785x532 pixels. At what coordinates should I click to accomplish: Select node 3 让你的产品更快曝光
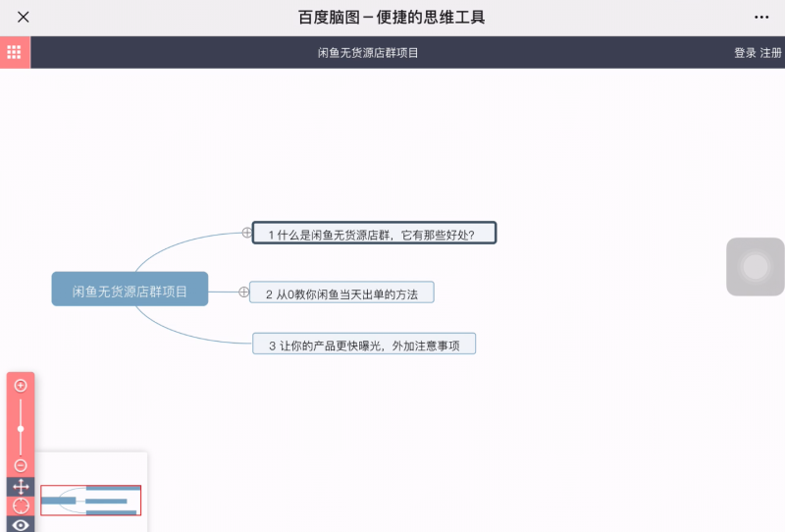364,345
